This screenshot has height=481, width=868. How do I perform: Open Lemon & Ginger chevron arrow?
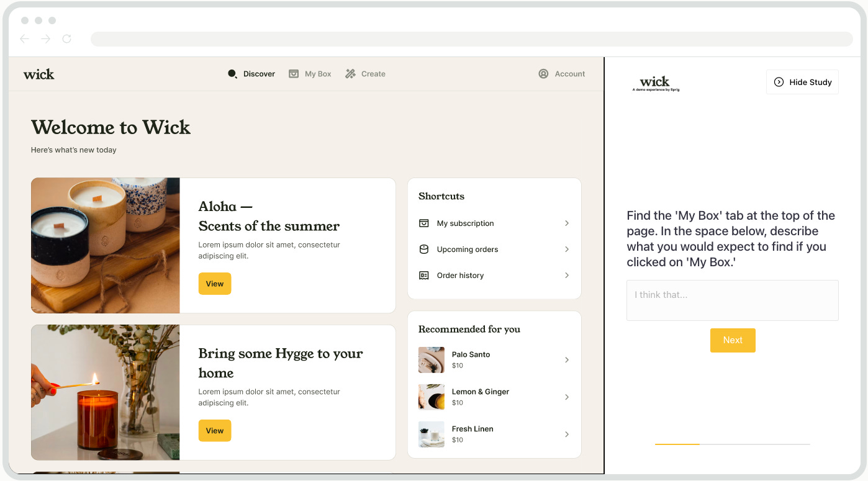point(567,397)
